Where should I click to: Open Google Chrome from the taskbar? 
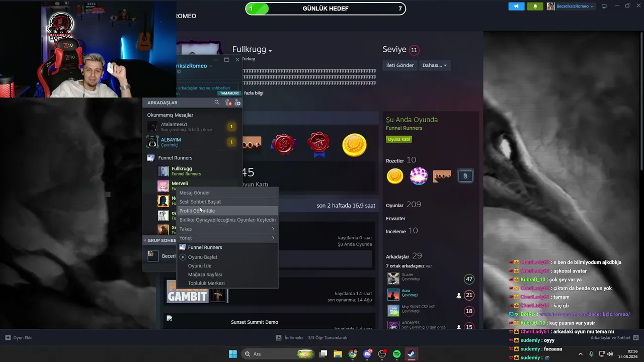353,354
